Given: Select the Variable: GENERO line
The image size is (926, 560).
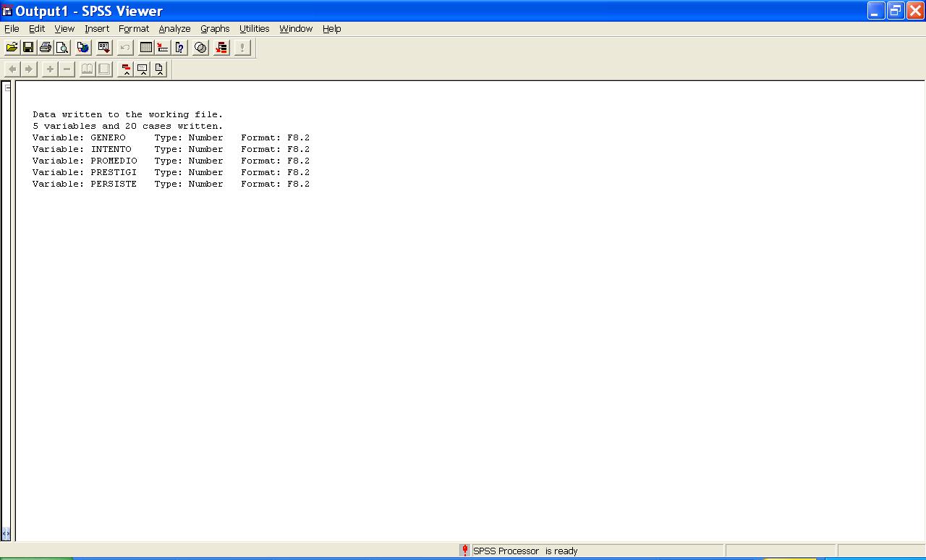Looking at the screenshot, I should [x=171, y=137].
